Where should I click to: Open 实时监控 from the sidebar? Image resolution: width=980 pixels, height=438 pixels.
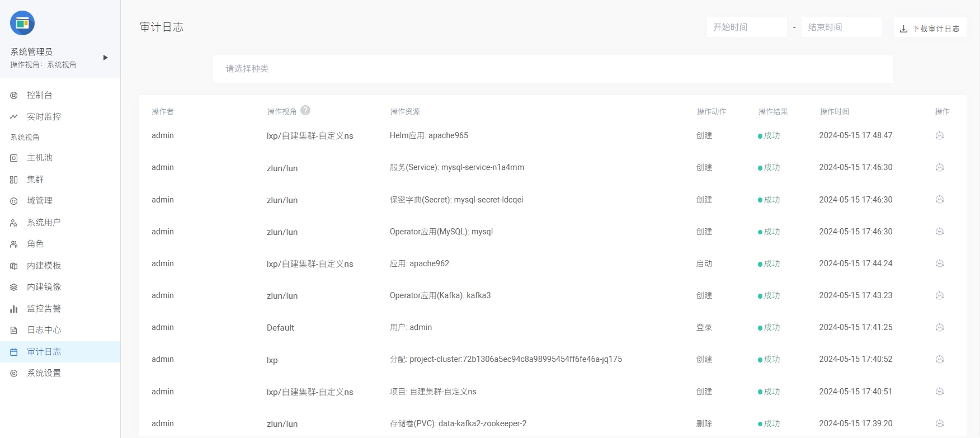click(44, 117)
